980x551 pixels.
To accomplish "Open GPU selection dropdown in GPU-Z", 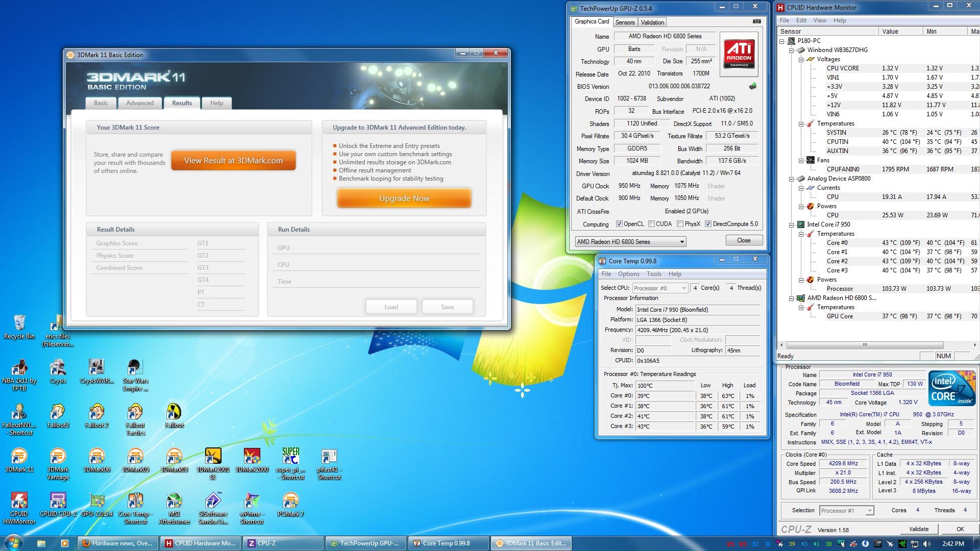I will point(630,242).
